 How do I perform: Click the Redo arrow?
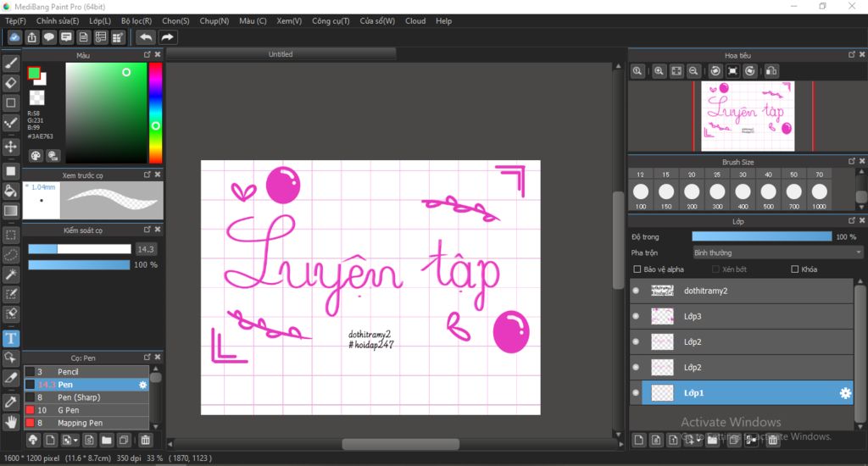[167, 37]
